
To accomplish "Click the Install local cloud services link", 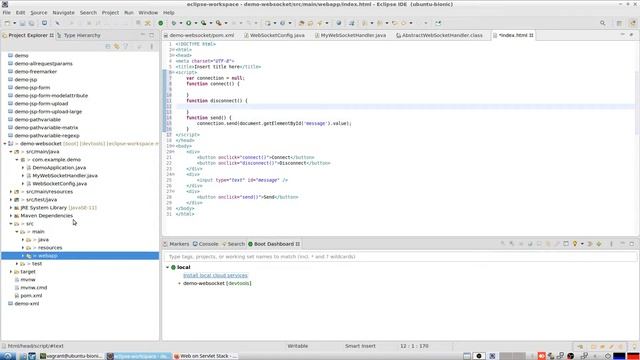I will [215, 276].
